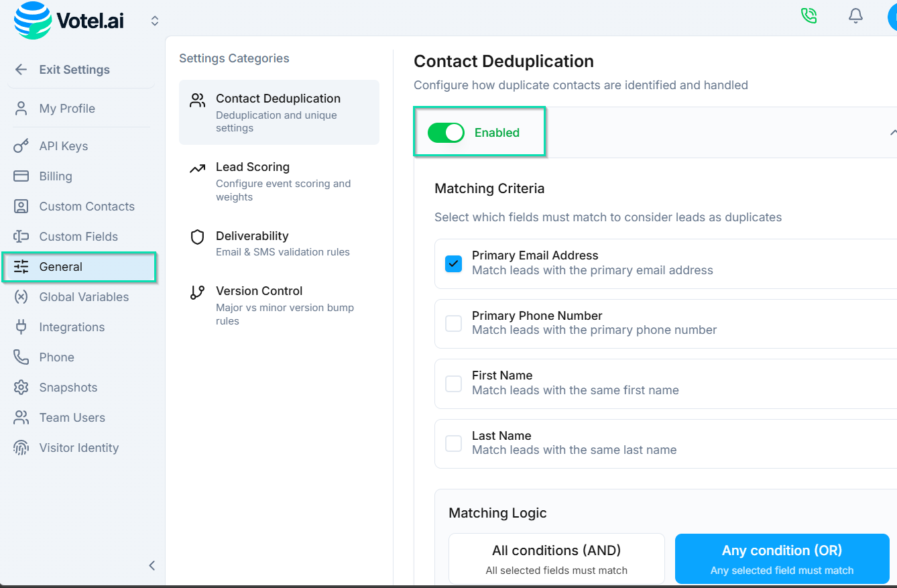
Task: Click the Version Control branch icon
Action: click(197, 292)
